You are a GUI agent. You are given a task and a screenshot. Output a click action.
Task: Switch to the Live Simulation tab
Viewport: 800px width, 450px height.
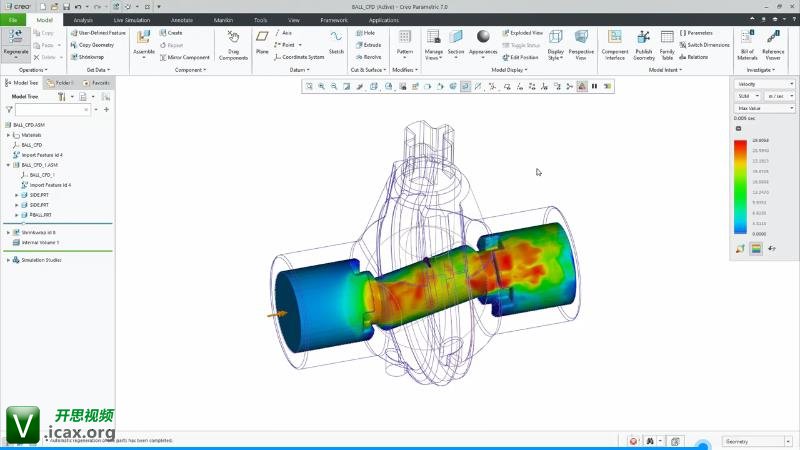(x=132, y=20)
